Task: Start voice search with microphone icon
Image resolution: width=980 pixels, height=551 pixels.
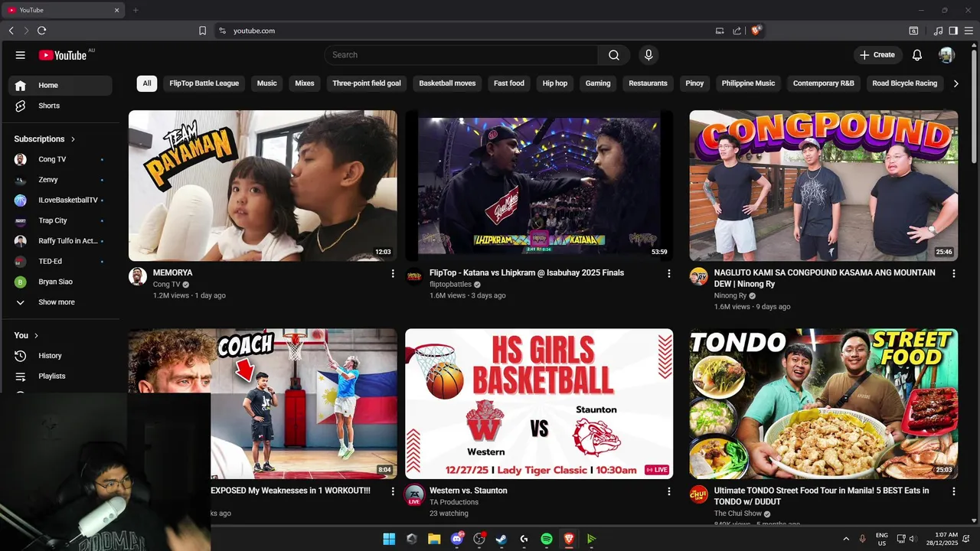Action: click(648, 55)
